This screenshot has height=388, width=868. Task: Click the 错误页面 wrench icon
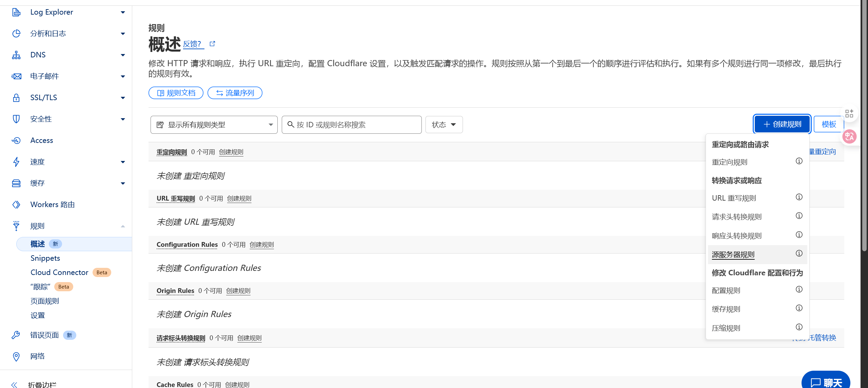(x=16, y=335)
